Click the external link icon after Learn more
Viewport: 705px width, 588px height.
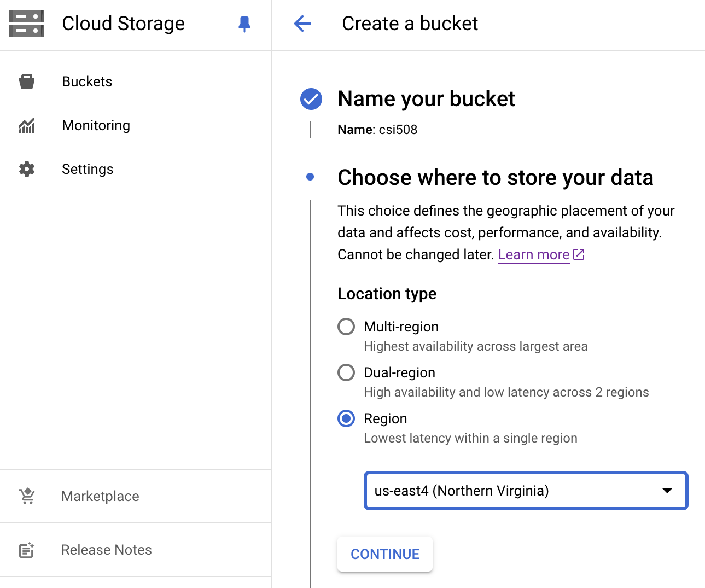pyautogui.click(x=579, y=254)
